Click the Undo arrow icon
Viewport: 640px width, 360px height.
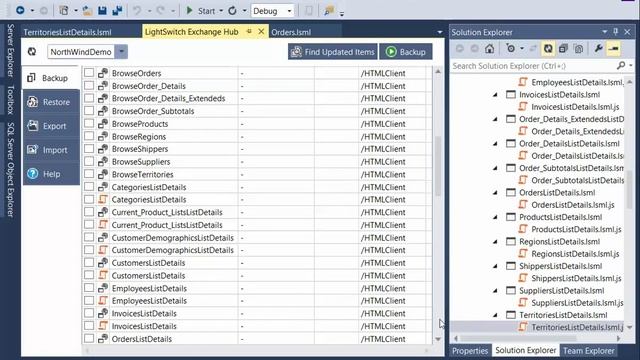click(x=137, y=11)
